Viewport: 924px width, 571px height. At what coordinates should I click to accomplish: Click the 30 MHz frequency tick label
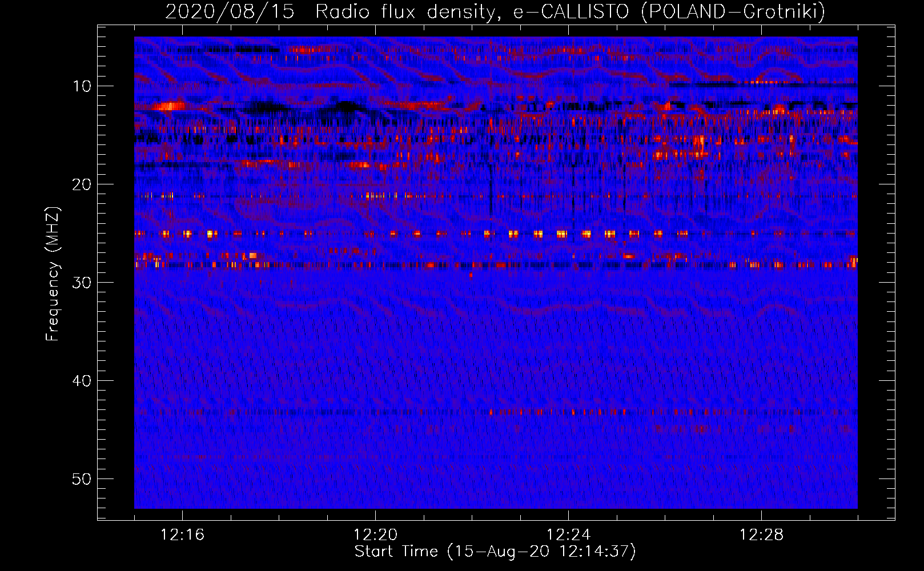pos(82,283)
